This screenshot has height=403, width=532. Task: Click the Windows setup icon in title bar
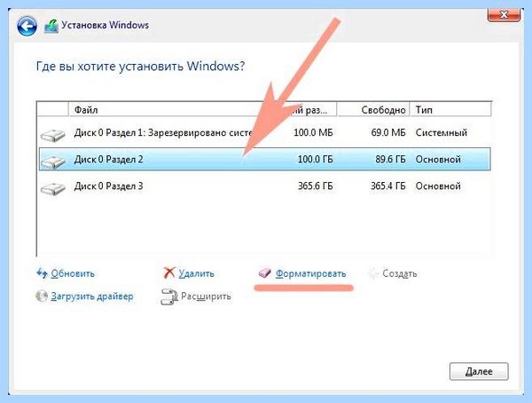tap(51, 26)
